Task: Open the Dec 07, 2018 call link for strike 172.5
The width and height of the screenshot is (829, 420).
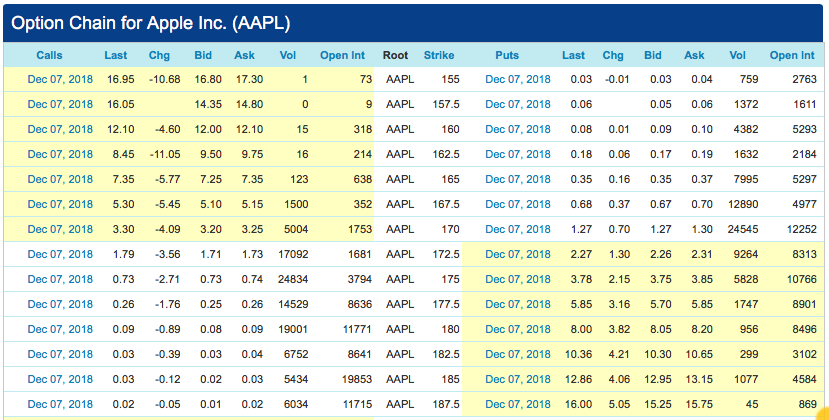Action: 60,254
